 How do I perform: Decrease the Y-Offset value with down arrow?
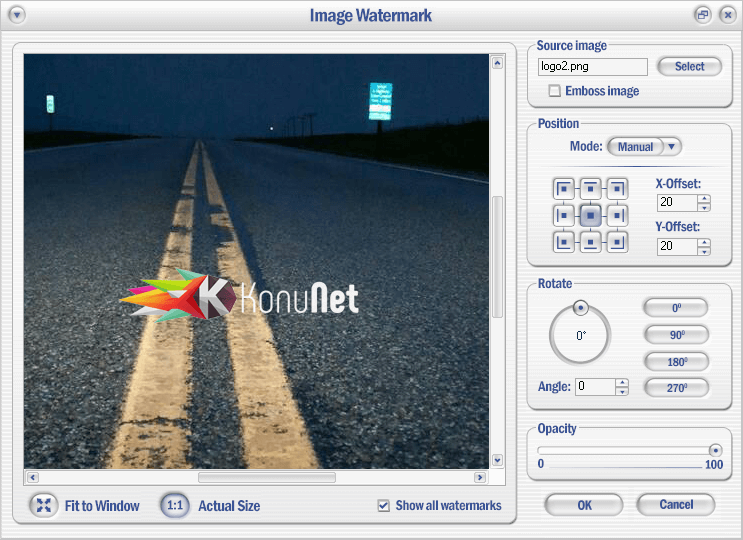pos(704,251)
